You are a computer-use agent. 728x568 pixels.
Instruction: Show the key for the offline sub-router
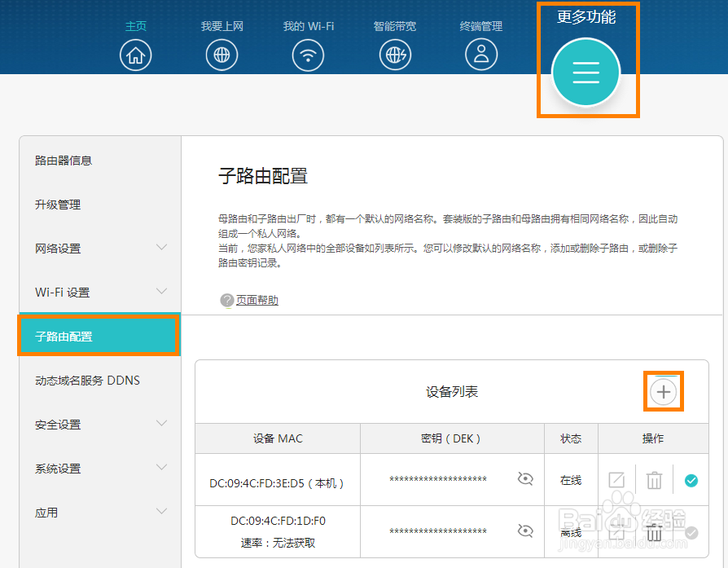coord(525,532)
